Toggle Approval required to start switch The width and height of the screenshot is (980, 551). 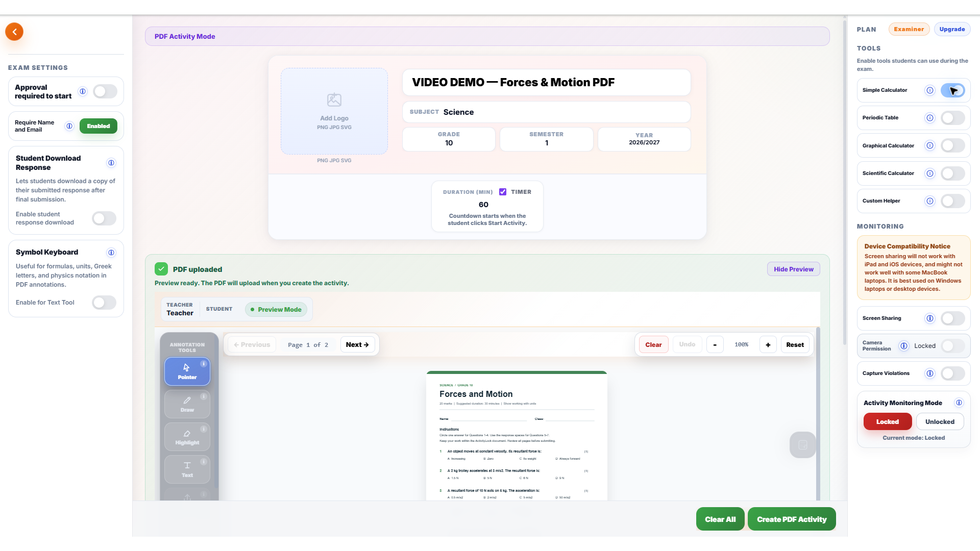(105, 91)
